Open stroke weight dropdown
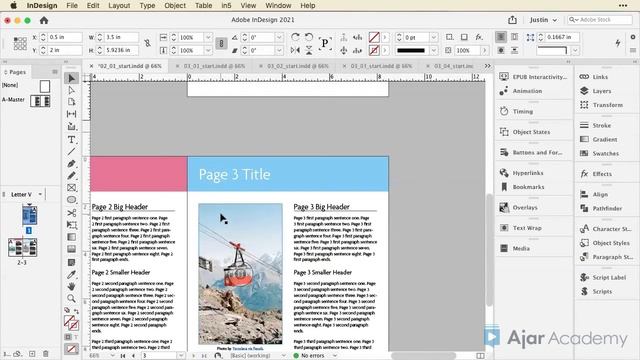The height and width of the screenshot is (360, 640). pos(434,37)
